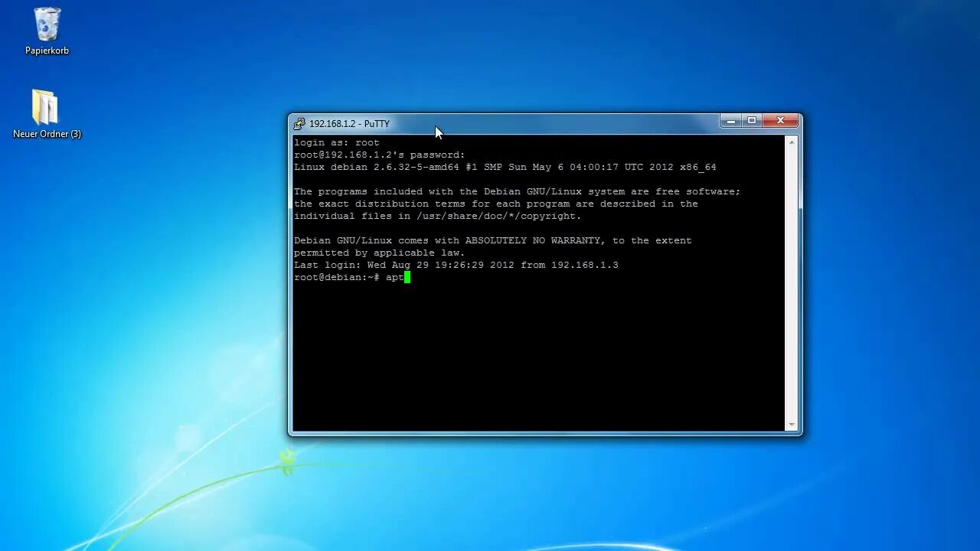Click 'the exact distribution terms' line
Viewport: 980px width, 551px height.
pos(496,204)
